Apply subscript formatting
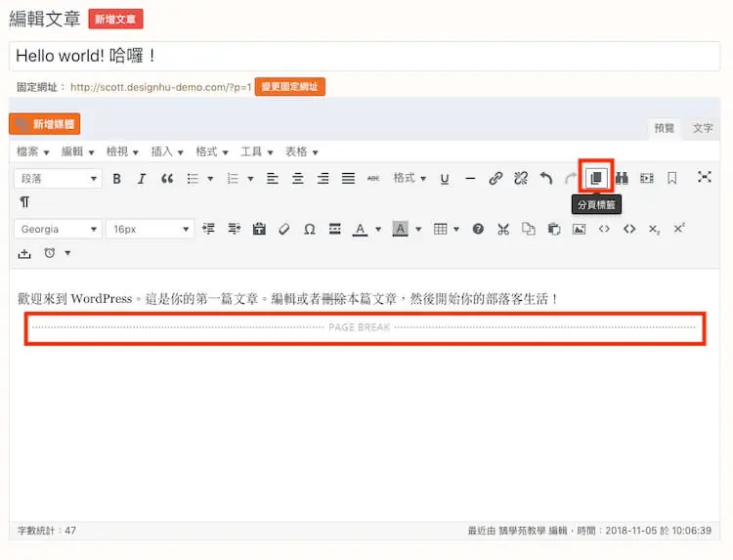 coord(654,229)
